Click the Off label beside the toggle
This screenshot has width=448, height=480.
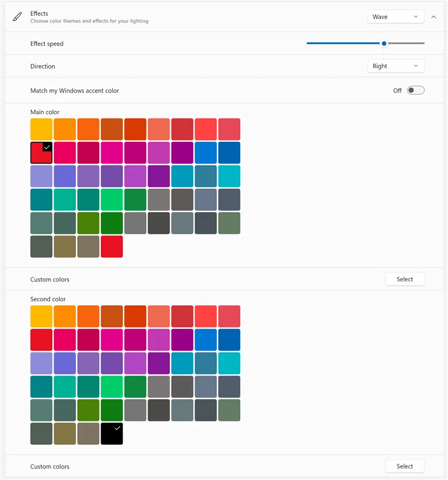[x=397, y=91]
